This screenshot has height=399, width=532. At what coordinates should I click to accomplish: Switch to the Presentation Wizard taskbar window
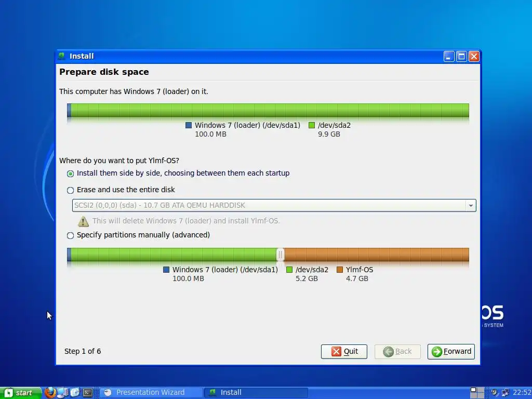point(151,393)
